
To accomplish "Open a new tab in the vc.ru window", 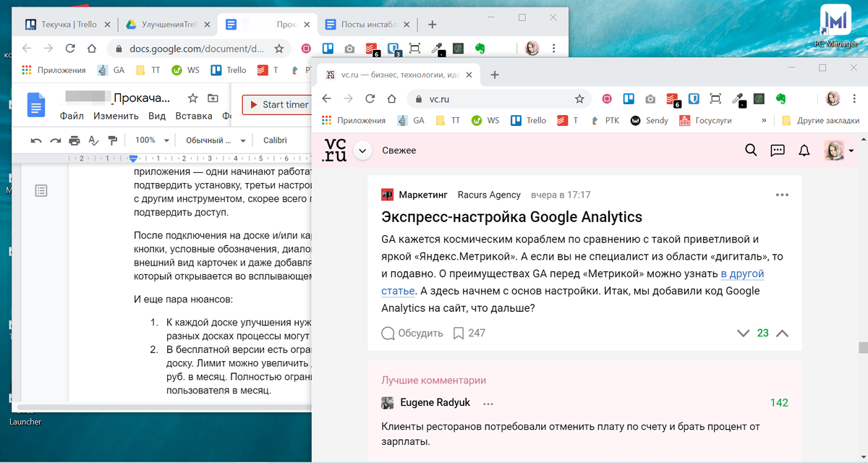I will point(495,75).
